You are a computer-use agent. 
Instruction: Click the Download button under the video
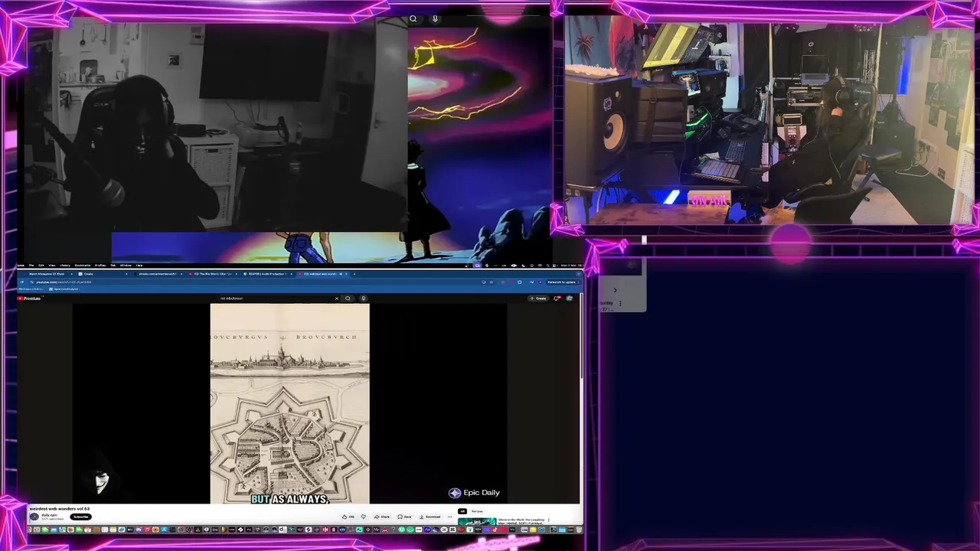[x=430, y=517]
